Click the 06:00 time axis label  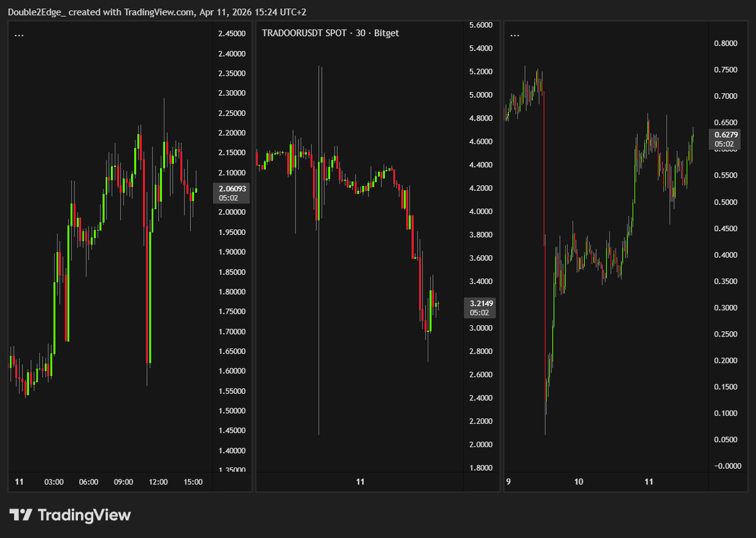pos(88,482)
